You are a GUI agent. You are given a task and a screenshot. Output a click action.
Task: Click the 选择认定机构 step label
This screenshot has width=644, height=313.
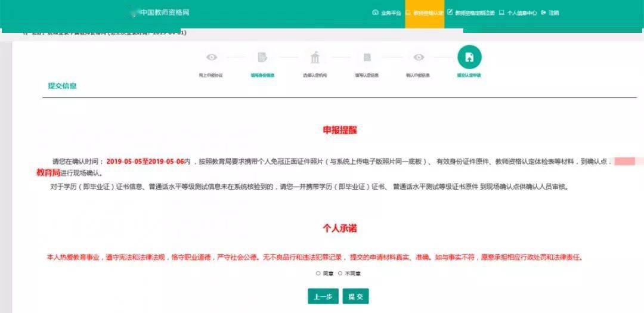coord(315,76)
